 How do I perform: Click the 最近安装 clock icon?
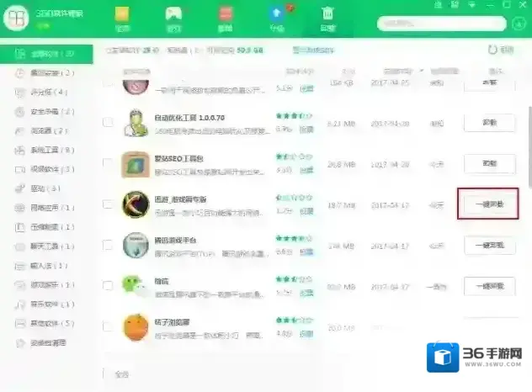20,73
